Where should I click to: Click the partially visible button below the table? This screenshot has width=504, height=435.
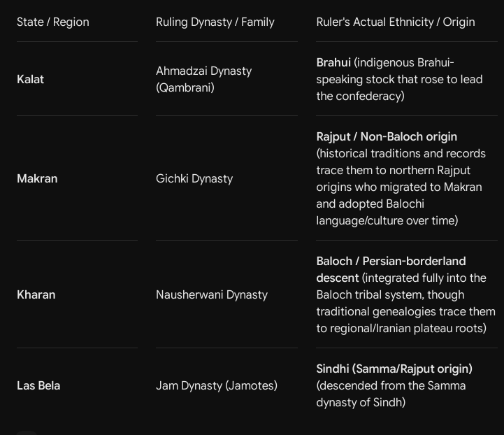pyautogui.click(x=27, y=433)
